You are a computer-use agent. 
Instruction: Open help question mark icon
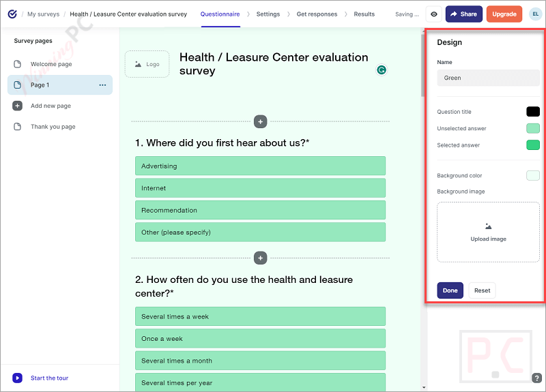coord(536,378)
